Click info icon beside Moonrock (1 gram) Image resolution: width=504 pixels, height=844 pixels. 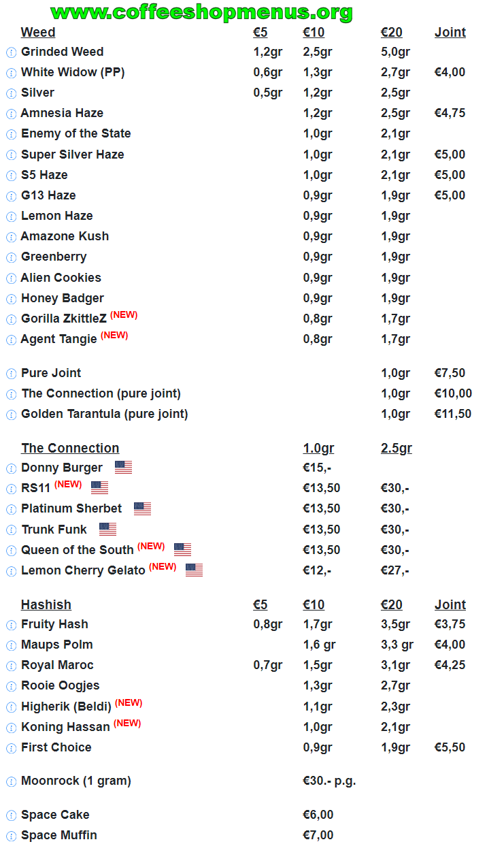(11, 782)
